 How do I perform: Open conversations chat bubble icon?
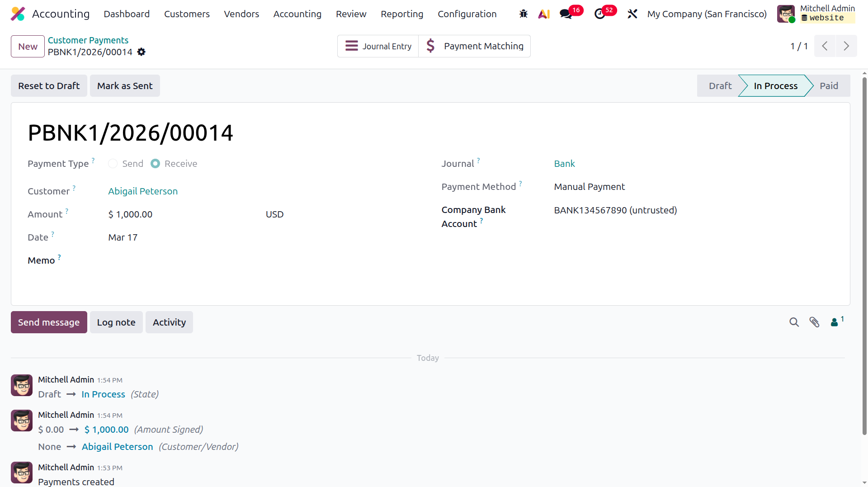tap(566, 14)
